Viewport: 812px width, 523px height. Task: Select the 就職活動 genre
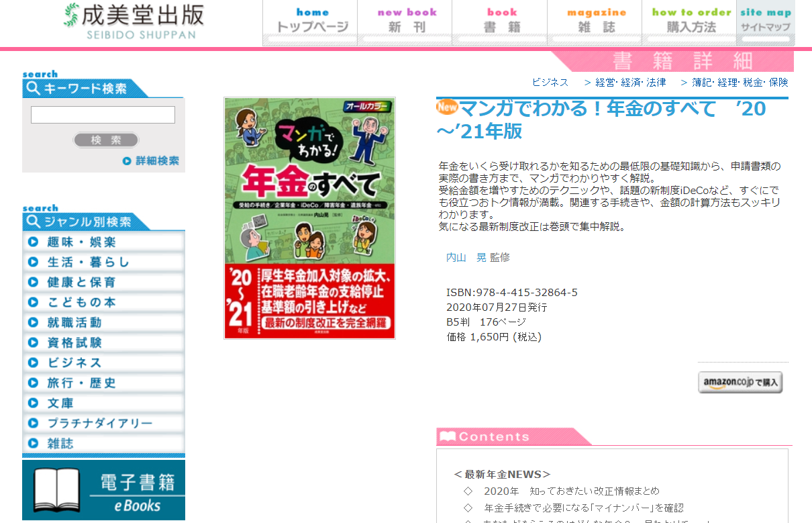click(x=103, y=322)
